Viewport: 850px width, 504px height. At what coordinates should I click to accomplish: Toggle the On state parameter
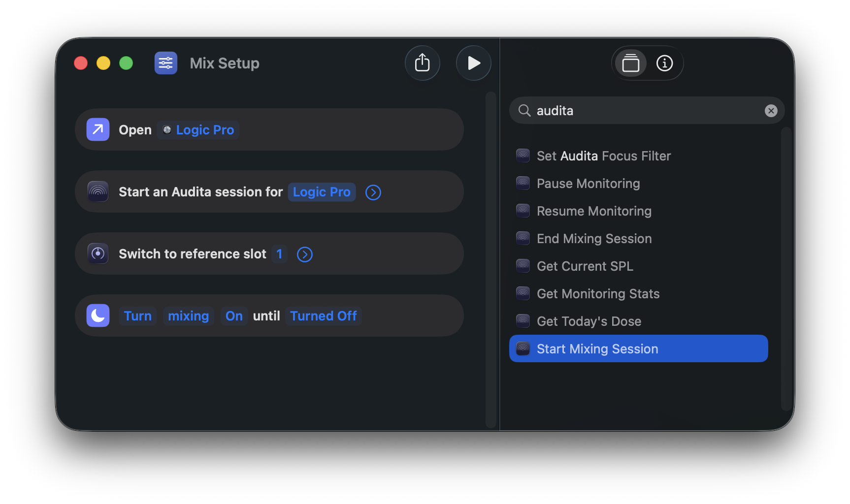[234, 316]
